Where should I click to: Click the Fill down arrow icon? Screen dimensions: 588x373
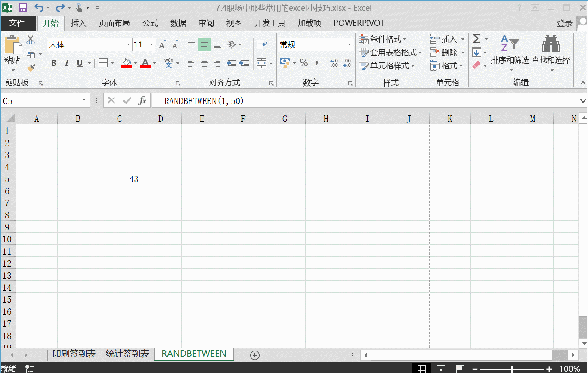(477, 53)
